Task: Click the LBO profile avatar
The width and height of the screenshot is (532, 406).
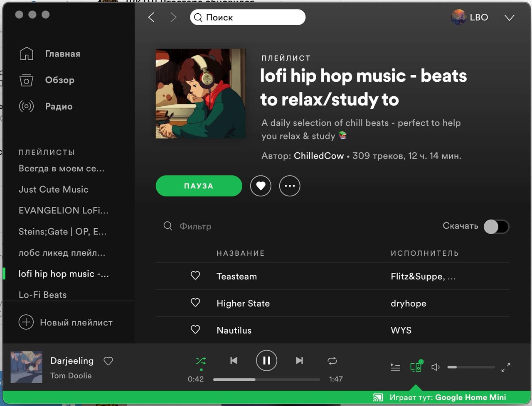Action: coord(458,17)
